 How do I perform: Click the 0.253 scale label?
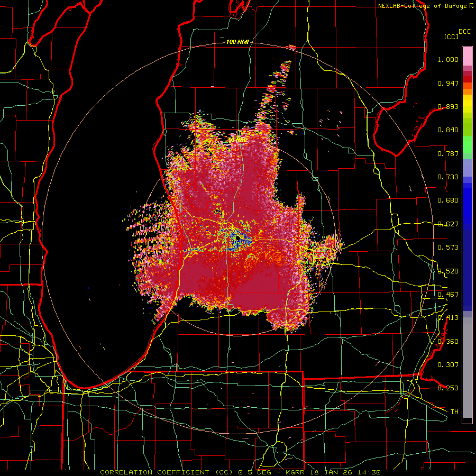(x=448, y=388)
